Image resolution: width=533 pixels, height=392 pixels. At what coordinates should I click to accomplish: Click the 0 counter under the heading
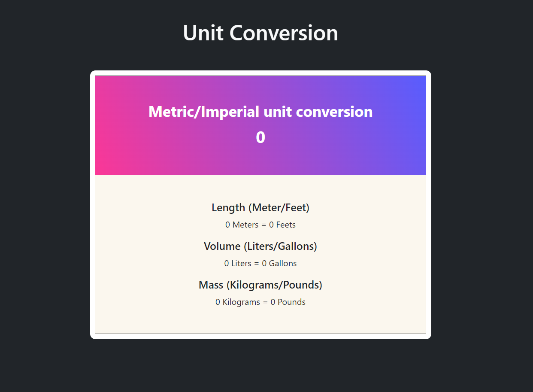tap(260, 137)
